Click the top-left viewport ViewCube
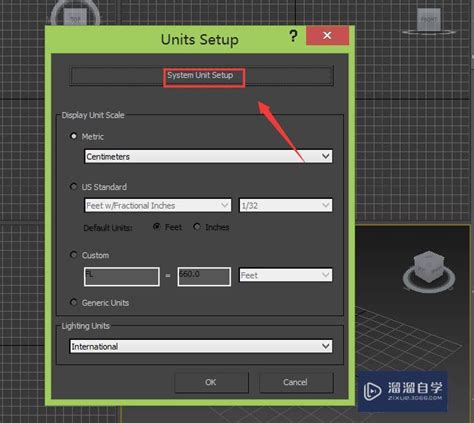 75,17
